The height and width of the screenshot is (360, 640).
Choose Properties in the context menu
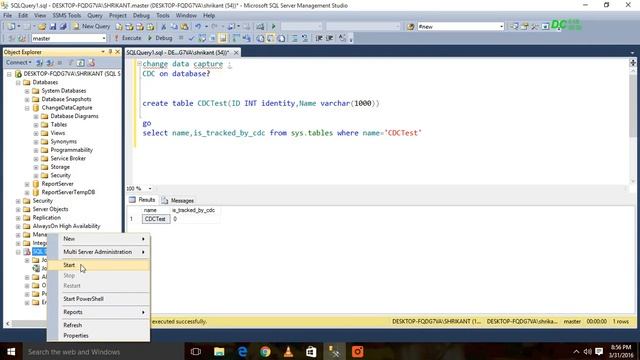(x=99, y=336)
